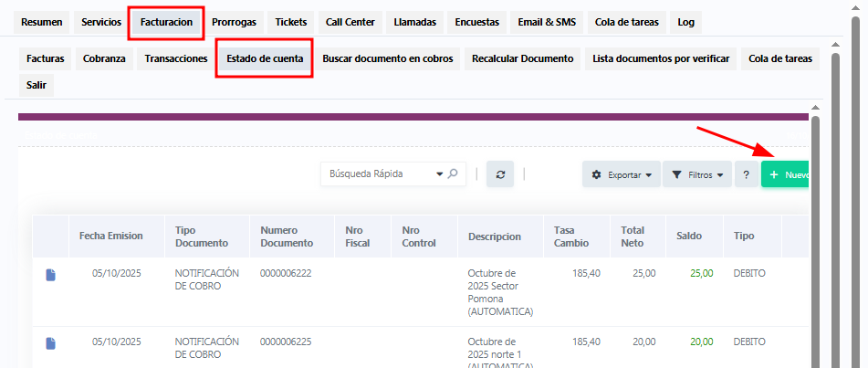Image resolution: width=868 pixels, height=368 pixels.
Task: Click the magnifier search icon
Action: 453,173
